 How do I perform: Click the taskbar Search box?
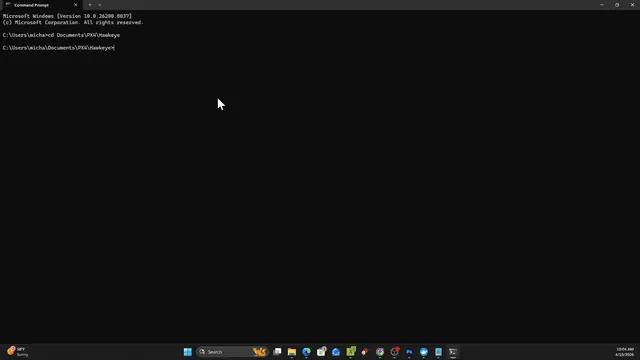pos(232,352)
